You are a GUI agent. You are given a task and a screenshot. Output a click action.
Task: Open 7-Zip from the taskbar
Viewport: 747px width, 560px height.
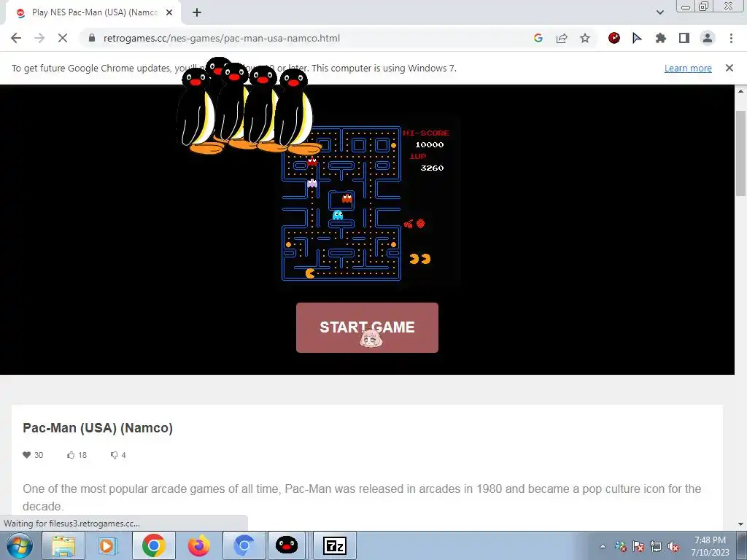pos(334,545)
